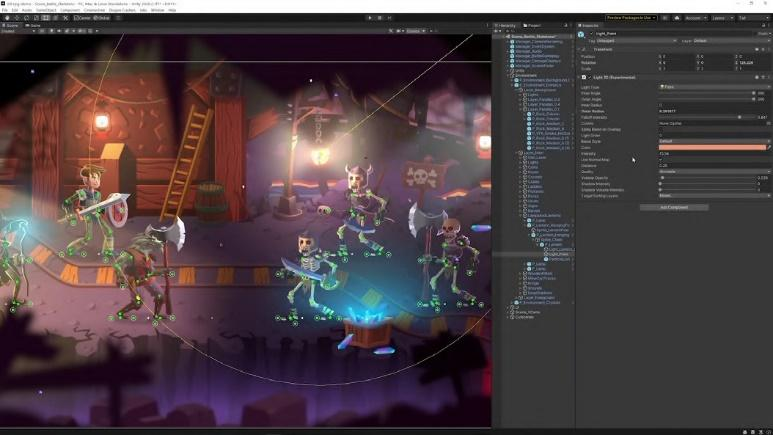773x435 pixels.
Task: Open the Light Type dropdown
Action: click(x=715, y=87)
